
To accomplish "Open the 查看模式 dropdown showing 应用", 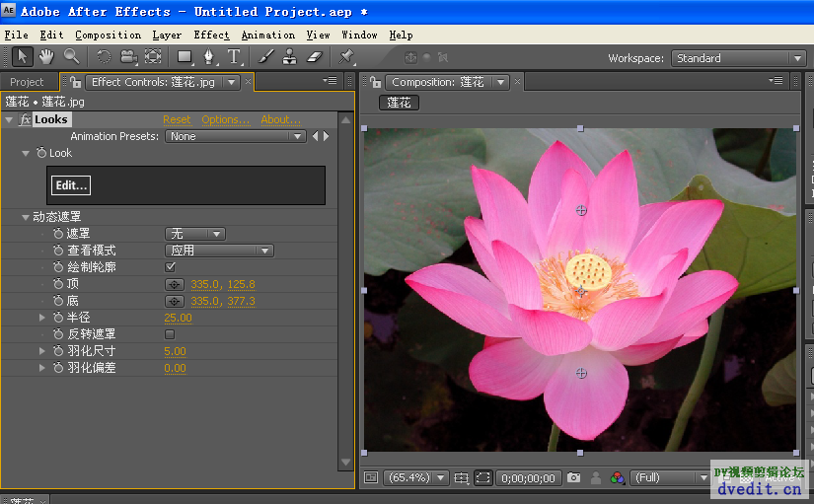I will tap(219, 251).
